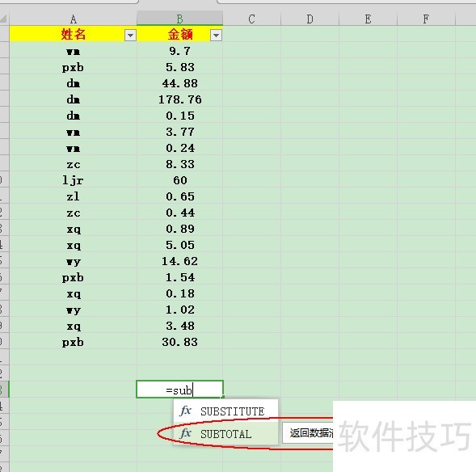Click the cell with value 3.77
476x472 pixels.
[x=179, y=132]
